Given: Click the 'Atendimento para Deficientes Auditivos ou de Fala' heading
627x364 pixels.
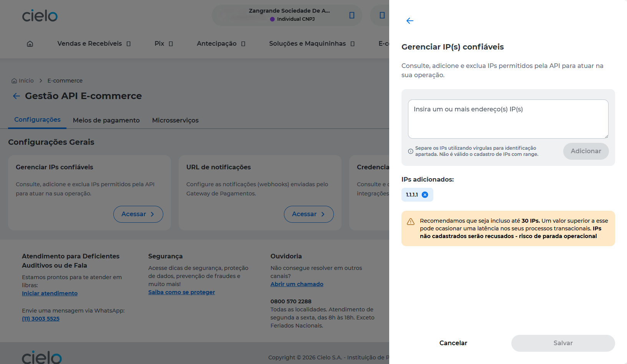Looking at the screenshot, I should click(71, 261).
